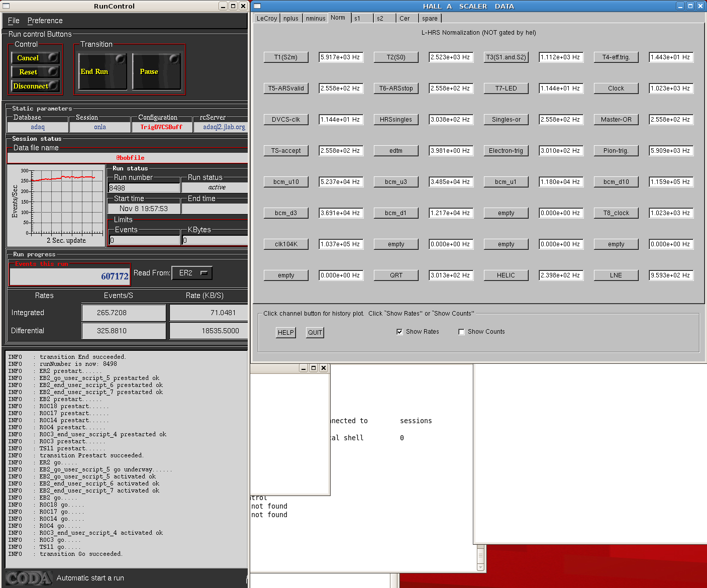
Task: Open the Preference menu in RunControl
Action: point(45,21)
